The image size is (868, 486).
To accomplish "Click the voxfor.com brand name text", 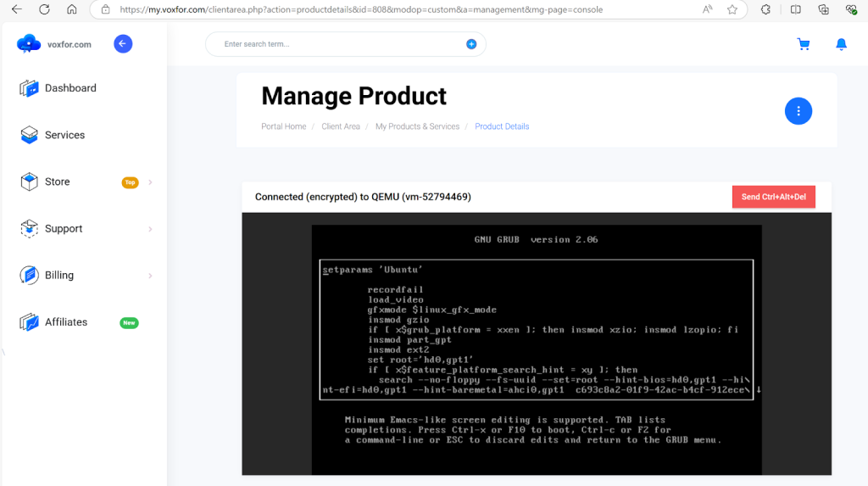I will [70, 44].
